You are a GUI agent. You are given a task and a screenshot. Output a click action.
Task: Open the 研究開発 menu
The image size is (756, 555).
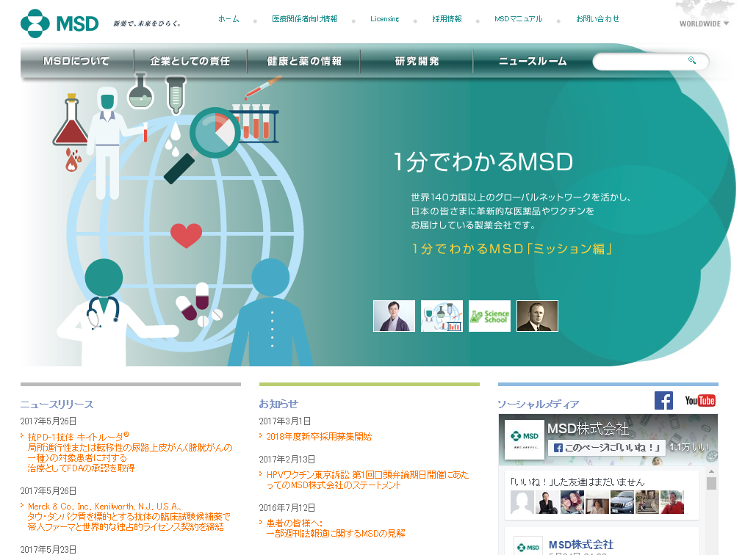[417, 61]
